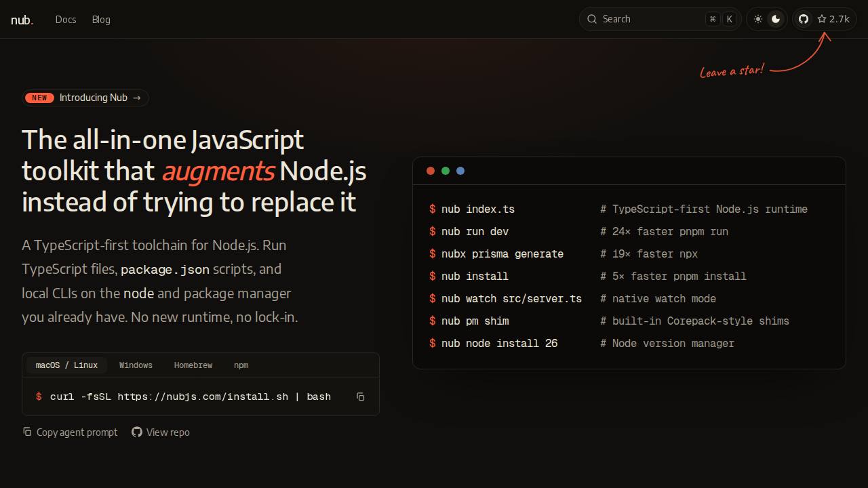
Task: Click the ⌘ K shortcut badge
Action: tap(721, 19)
